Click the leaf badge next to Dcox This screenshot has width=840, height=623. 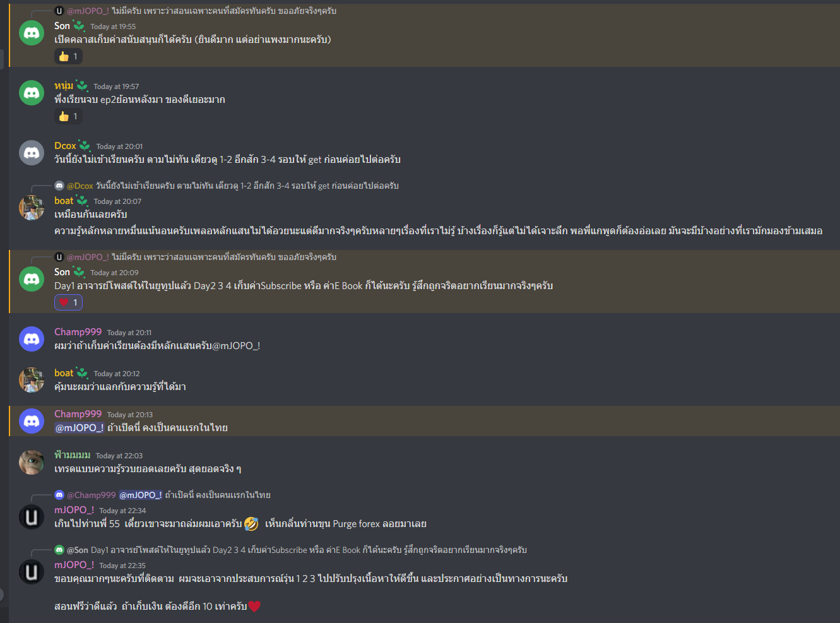tap(85, 146)
